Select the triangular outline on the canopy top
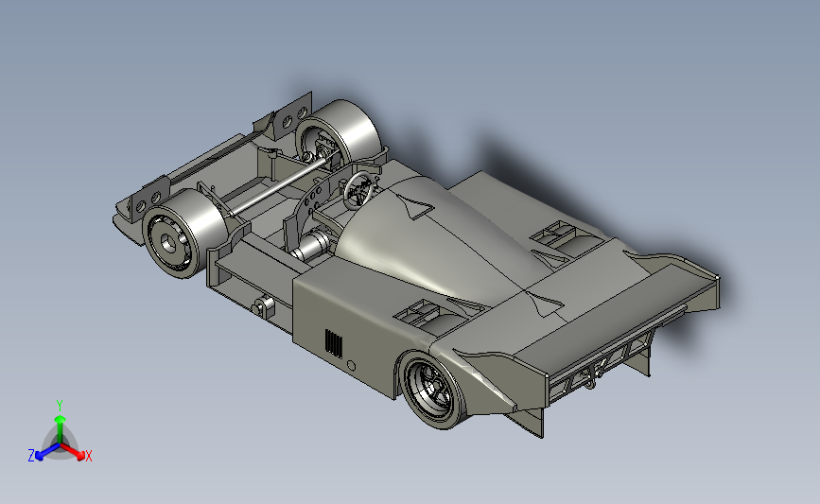This screenshot has height=504, width=820. click(416, 207)
